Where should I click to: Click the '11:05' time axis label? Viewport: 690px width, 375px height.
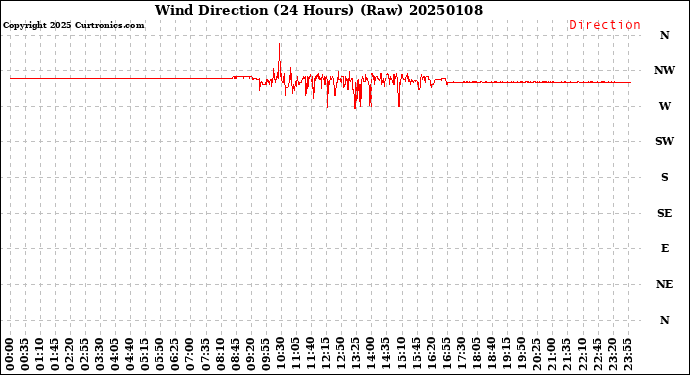pos(295,354)
